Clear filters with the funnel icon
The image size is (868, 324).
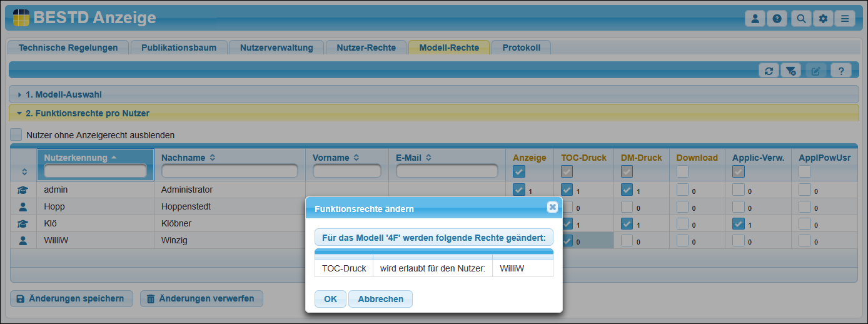tap(791, 71)
